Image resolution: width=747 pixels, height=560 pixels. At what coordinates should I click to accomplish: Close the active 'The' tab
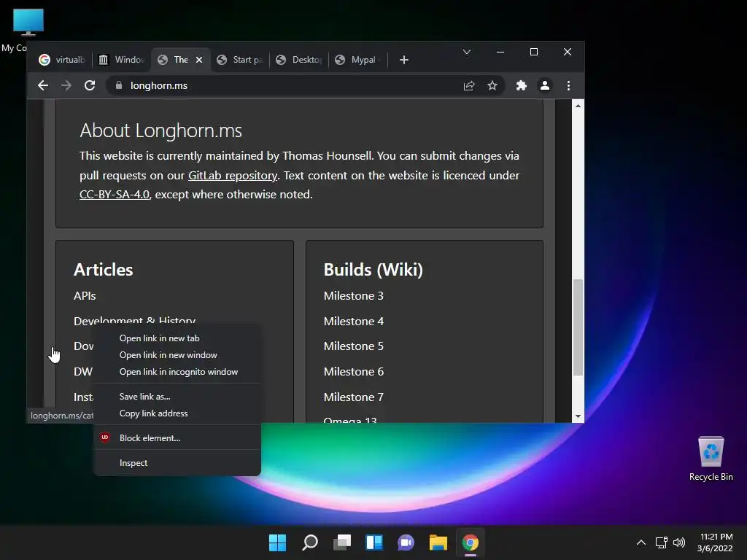point(199,60)
